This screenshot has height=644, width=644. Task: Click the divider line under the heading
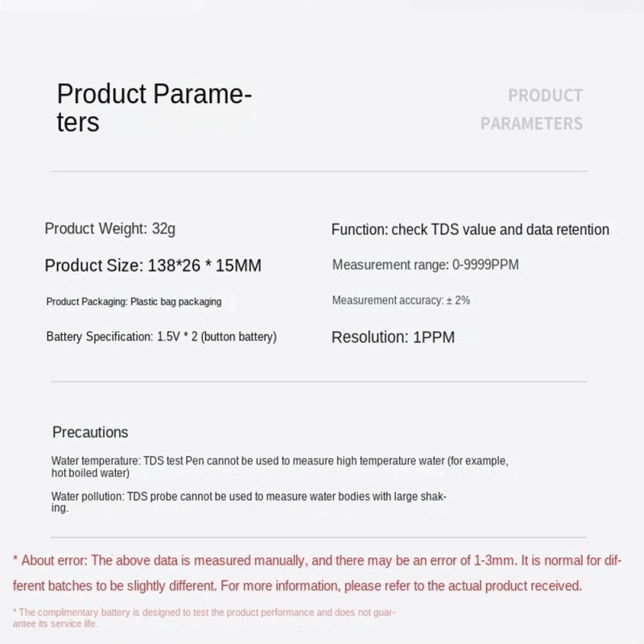tap(319, 171)
